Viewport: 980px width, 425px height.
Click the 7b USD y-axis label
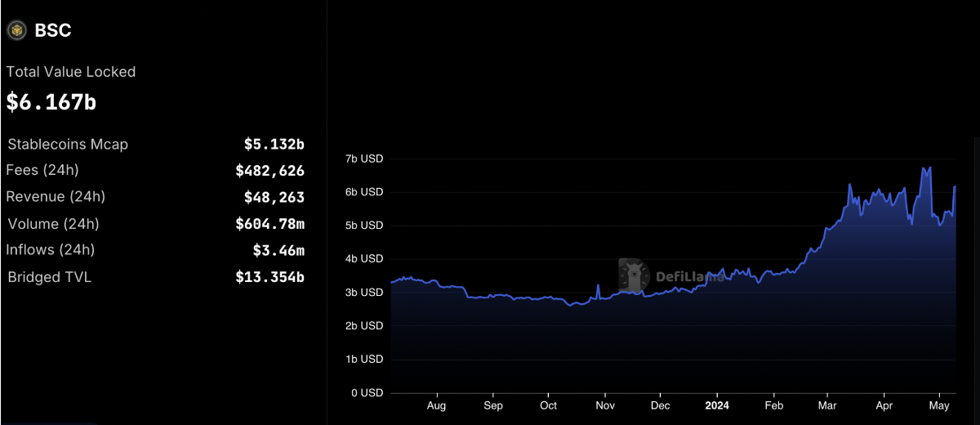pyautogui.click(x=363, y=159)
